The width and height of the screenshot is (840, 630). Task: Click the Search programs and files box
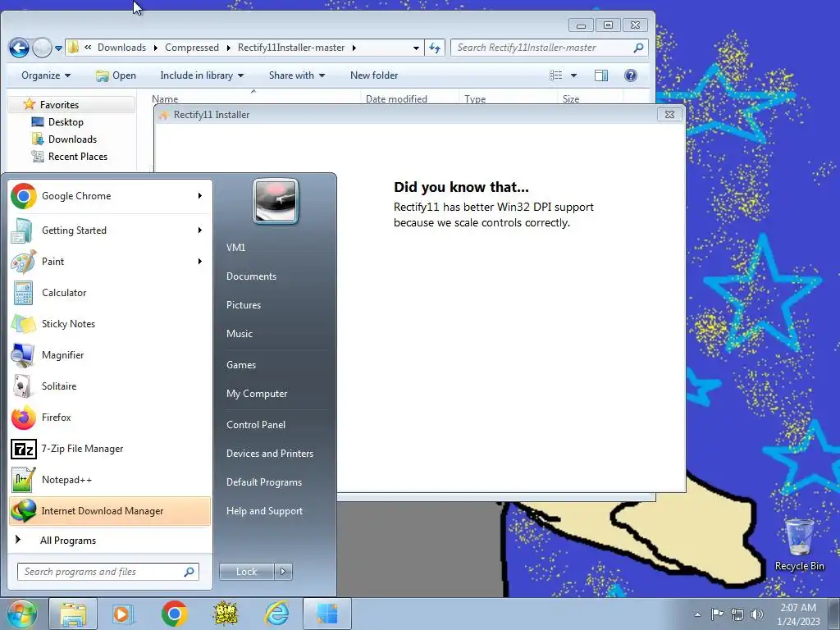click(x=107, y=572)
